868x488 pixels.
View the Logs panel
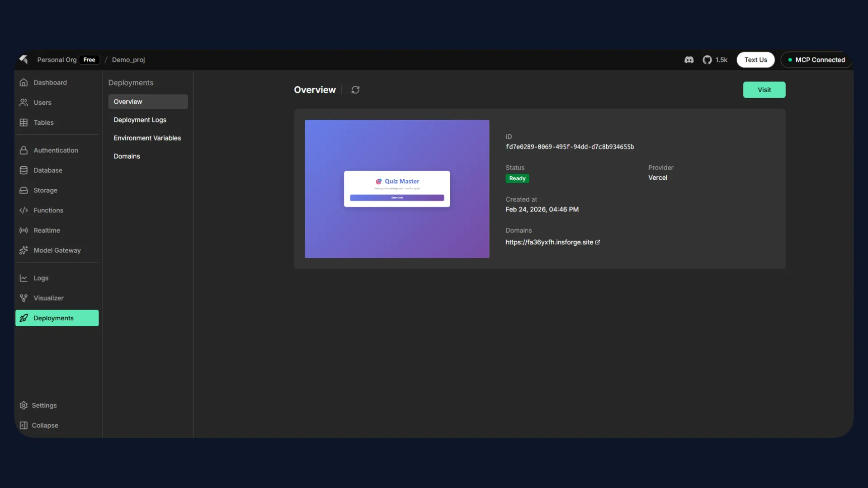41,278
